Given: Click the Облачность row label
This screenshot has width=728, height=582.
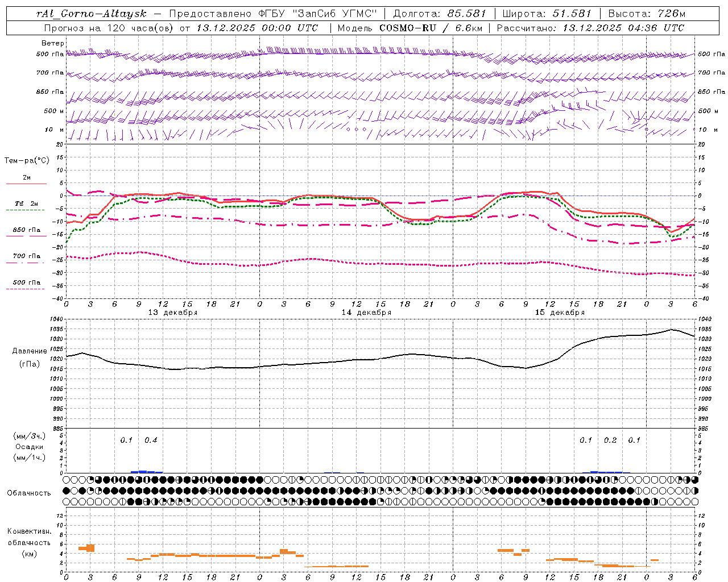Looking at the screenshot, I should point(29,493).
